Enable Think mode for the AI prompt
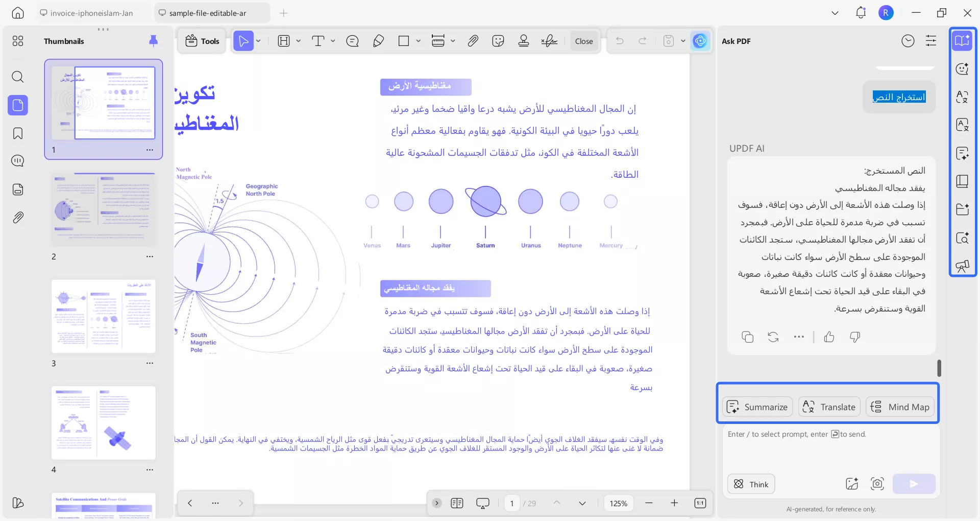 [750, 484]
